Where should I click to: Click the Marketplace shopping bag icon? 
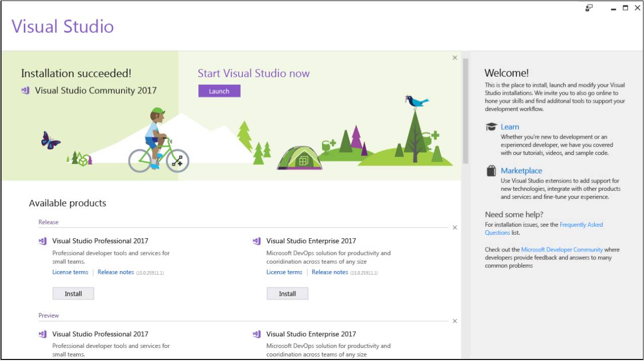[x=491, y=171]
